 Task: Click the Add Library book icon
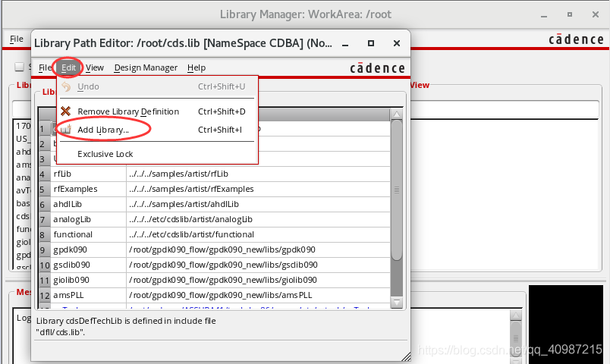pos(66,130)
